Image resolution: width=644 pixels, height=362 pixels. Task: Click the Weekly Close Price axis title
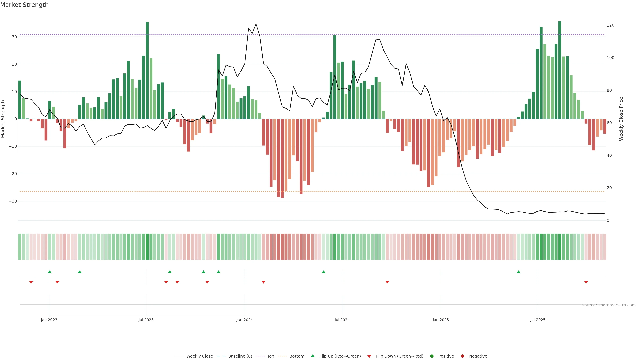coord(621,119)
